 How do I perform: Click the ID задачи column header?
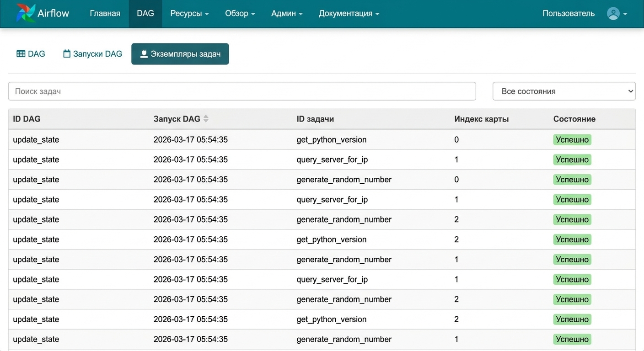coord(315,119)
